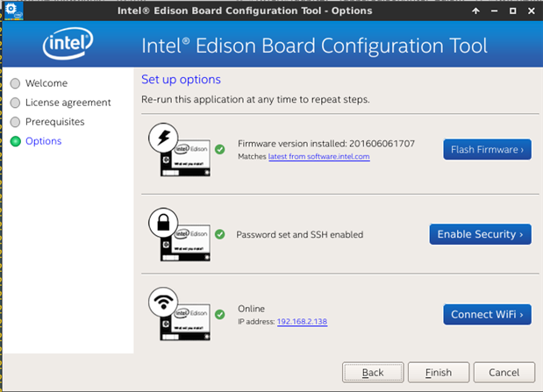Go Back to the previous step
The image size is (543, 392).
(x=373, y=372)
